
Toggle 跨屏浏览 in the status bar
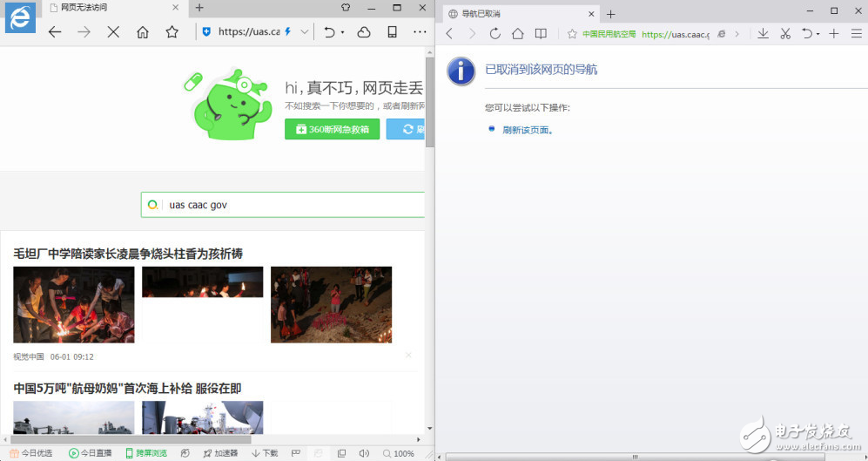(145, 453)
